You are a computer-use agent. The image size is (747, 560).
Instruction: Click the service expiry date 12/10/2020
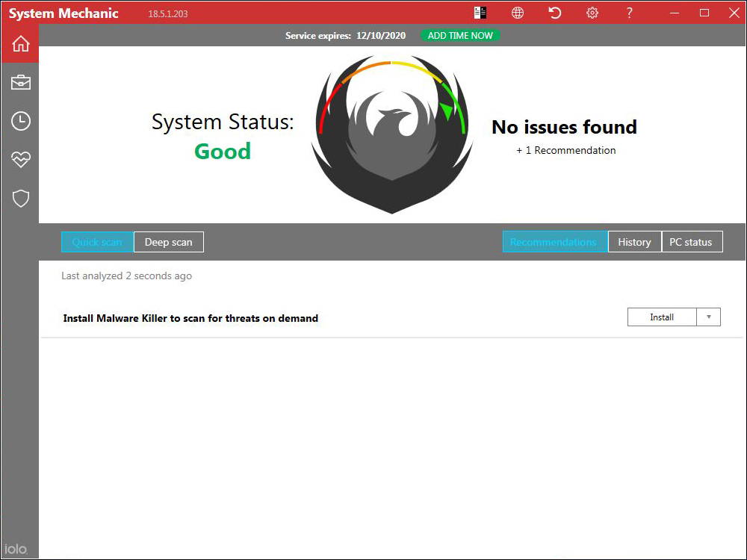381,36
